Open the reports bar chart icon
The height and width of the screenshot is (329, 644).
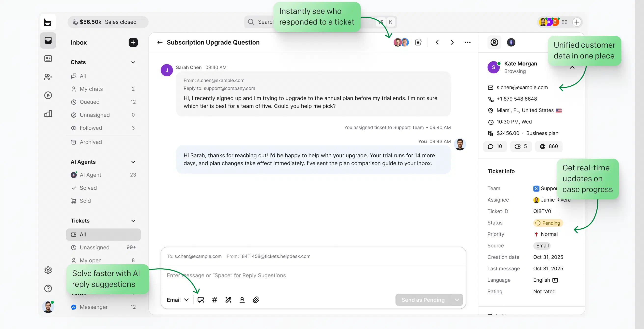[x=48, y=114]
